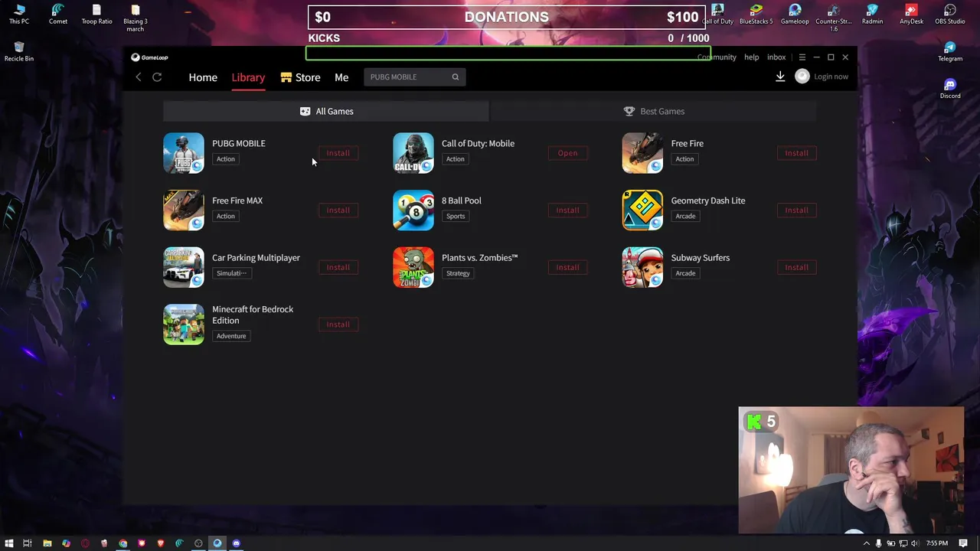Screen dimensions: 980x551
Task: Click the Car Parking Multiplayer game icon
Action: (x=184, y=267)
